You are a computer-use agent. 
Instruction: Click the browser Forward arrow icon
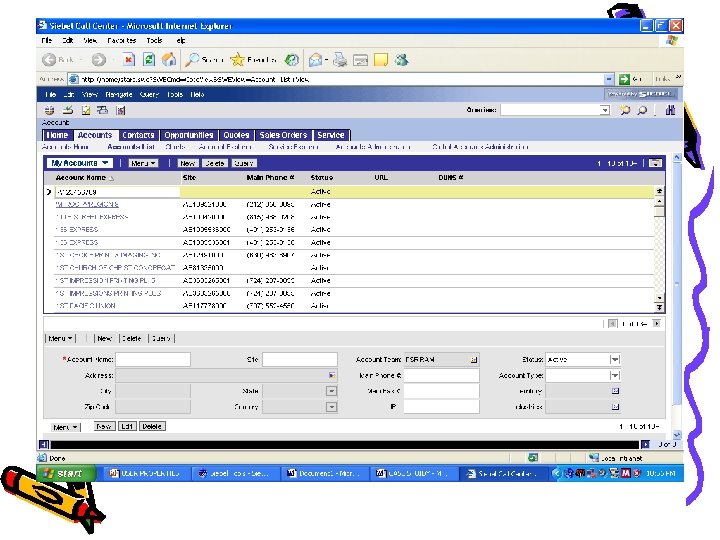[98, 60]
